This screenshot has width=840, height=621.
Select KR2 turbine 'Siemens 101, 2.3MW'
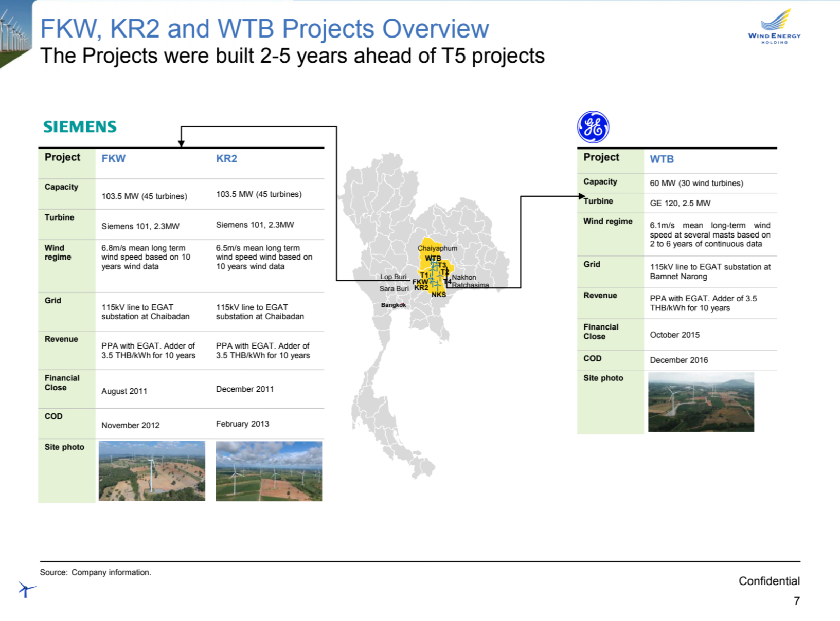(255, 225)
